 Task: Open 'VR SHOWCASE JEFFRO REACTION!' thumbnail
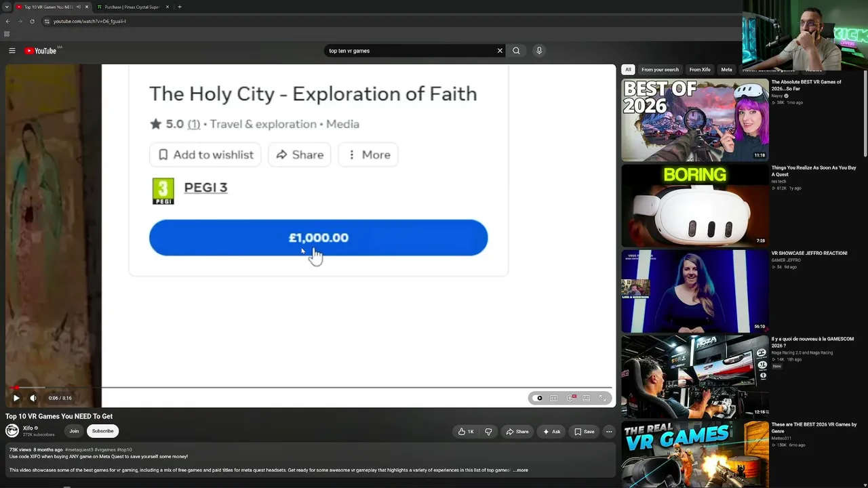(x=695, y=291)
